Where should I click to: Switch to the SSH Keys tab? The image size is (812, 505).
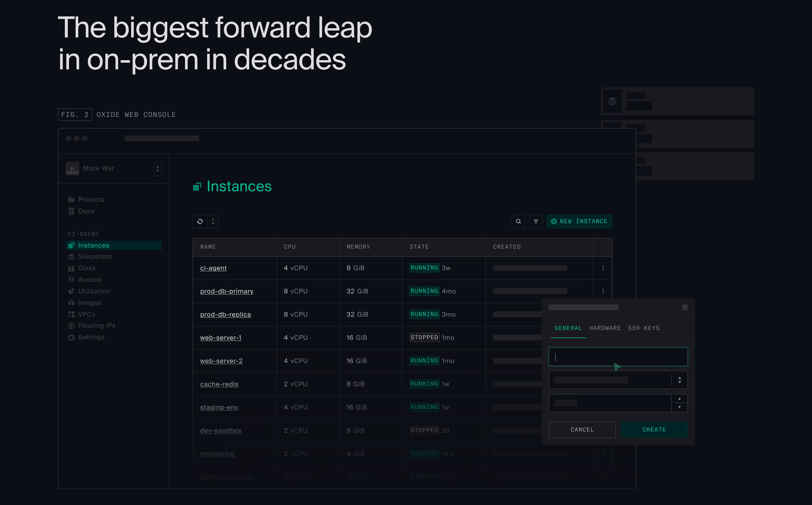[x=644, y=328]
